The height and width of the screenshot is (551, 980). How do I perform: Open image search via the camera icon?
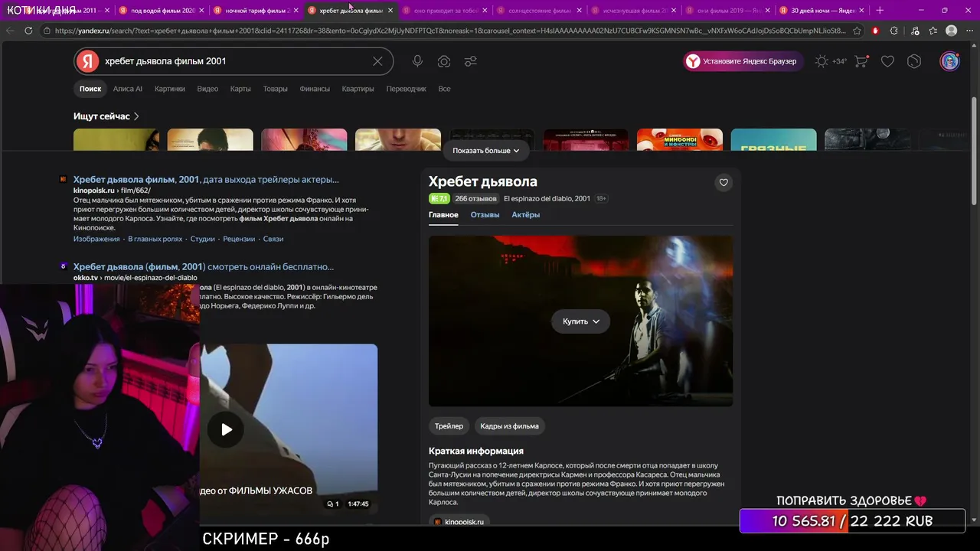[444, 61]
